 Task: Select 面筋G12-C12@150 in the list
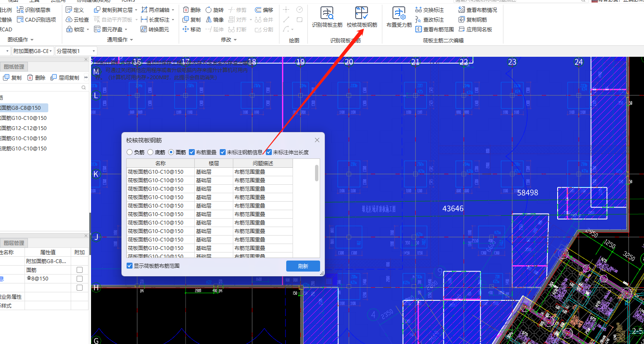pyautogui.click(x=24, y=128)
